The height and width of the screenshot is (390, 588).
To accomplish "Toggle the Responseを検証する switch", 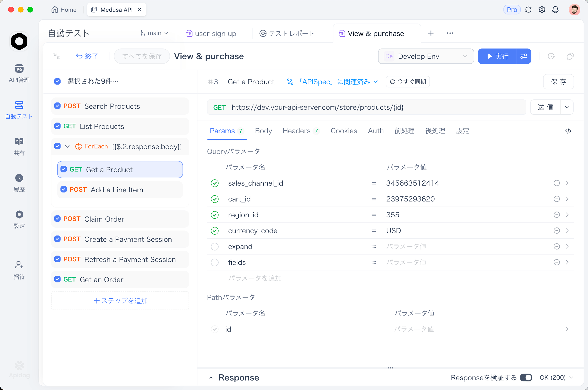I will (x=526, y=378).
